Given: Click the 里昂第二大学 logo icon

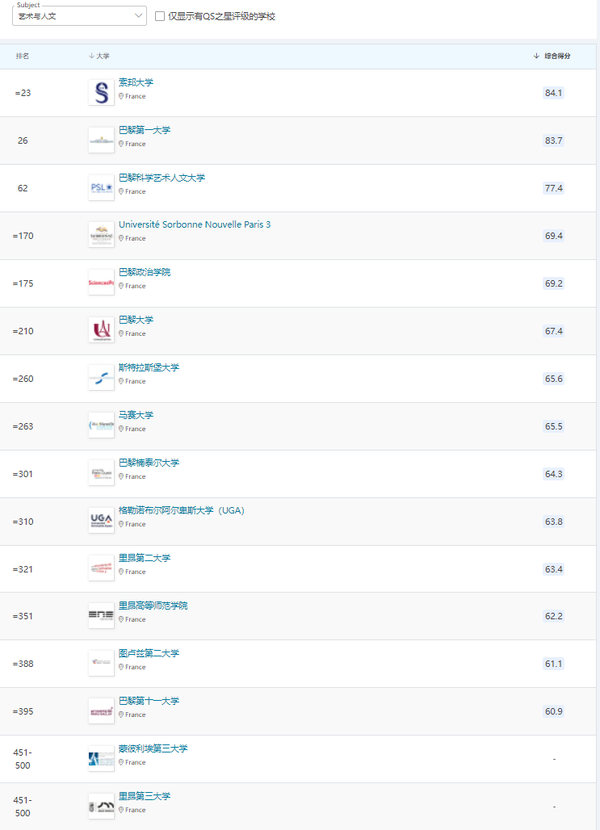Looking at the screenshot, I should (x=101, y=569).
